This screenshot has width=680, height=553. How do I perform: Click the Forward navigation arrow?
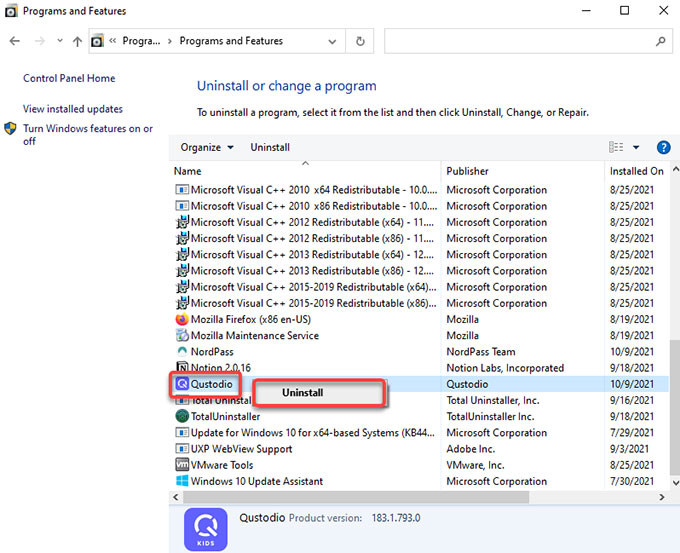click(39, 41)
